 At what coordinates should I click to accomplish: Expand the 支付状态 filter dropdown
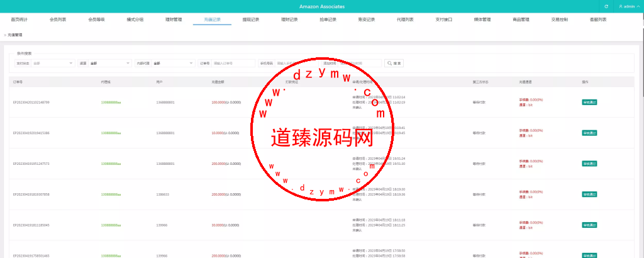coord(53,64)
